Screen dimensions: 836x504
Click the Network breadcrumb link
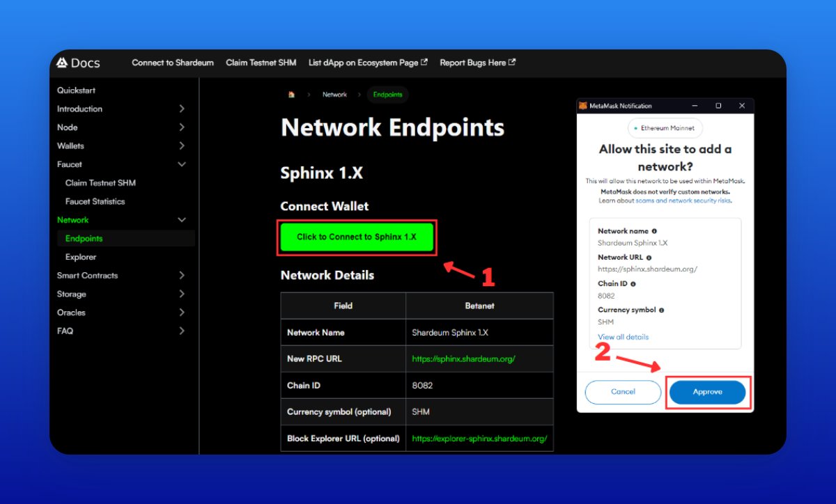coord(334,95)
